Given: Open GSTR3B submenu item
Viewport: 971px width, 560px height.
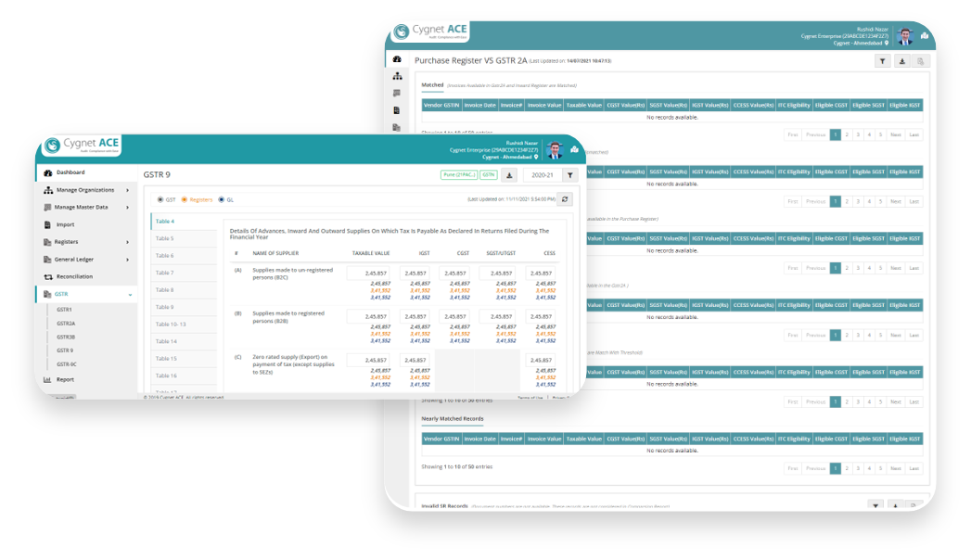Looking at the screenshot, I should point(66,337).
